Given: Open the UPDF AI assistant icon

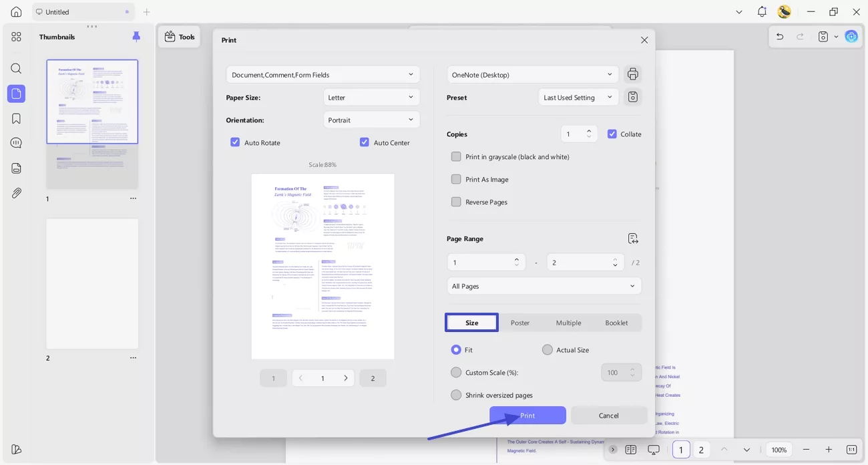Looking at the screenshot, I should 851,37.
